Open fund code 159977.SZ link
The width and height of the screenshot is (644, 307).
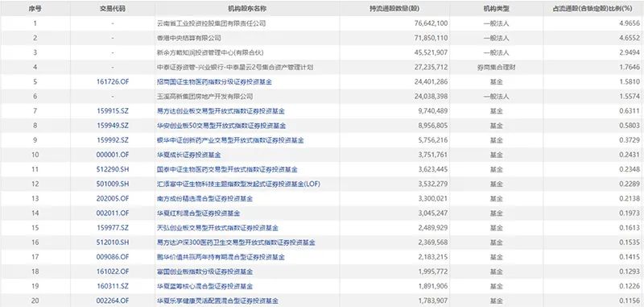tap(113, 228)
